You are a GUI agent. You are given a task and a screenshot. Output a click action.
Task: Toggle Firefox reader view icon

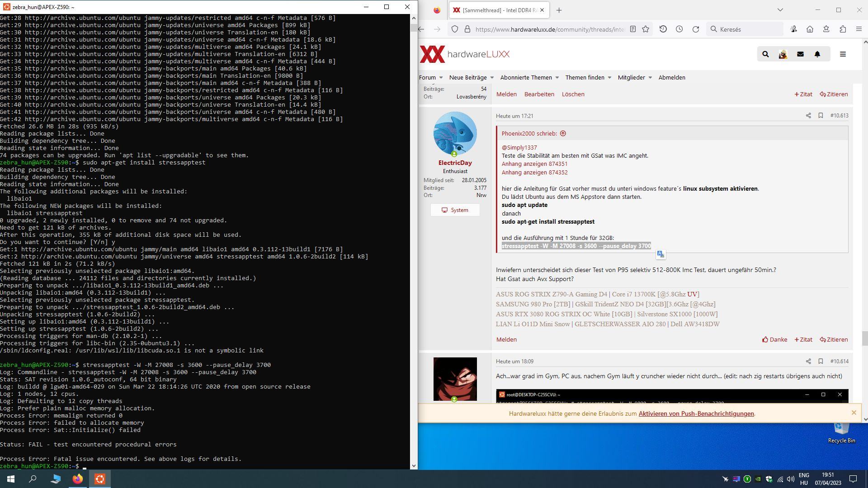click(633, 29)
